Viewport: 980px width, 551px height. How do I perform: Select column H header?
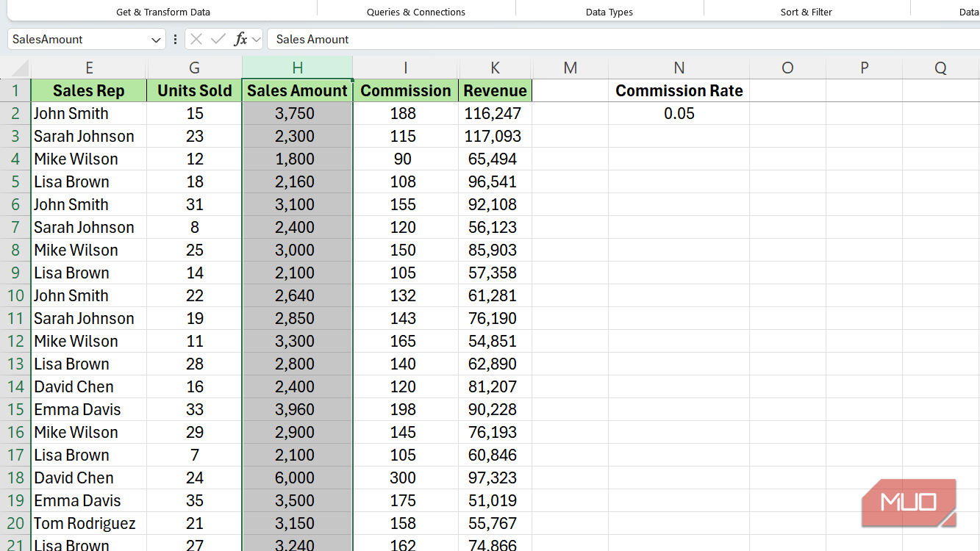[x=297, y=68]
